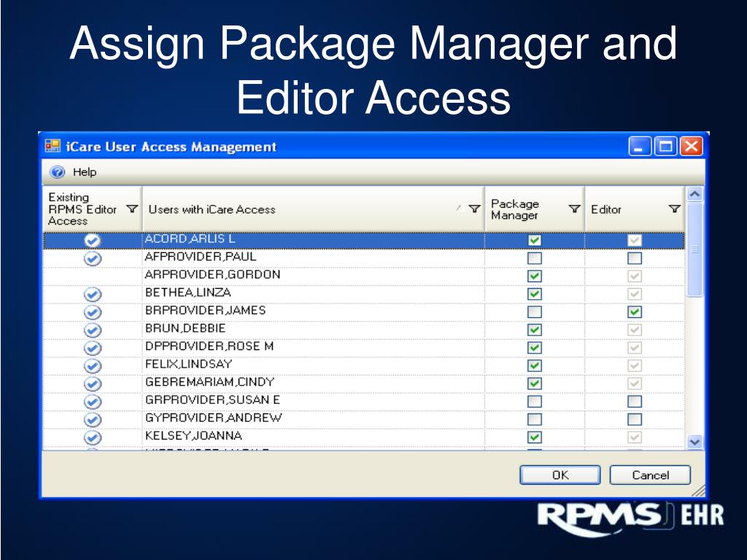Viewport: 747px width, 560px height.
Task: Click existing editor access icon for GRPROVIDER,SUSAN E
Action: pyautogui.click(x=93, y=402)
